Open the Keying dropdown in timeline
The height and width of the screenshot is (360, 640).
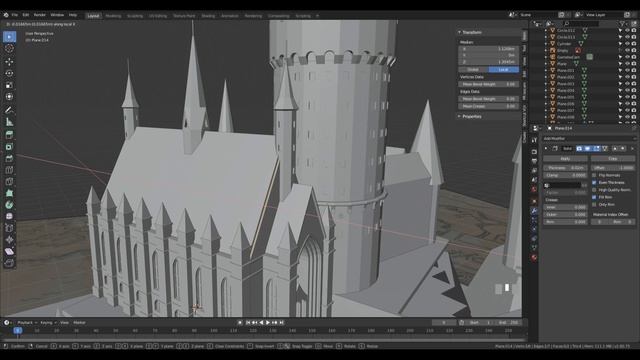[48, 322]
